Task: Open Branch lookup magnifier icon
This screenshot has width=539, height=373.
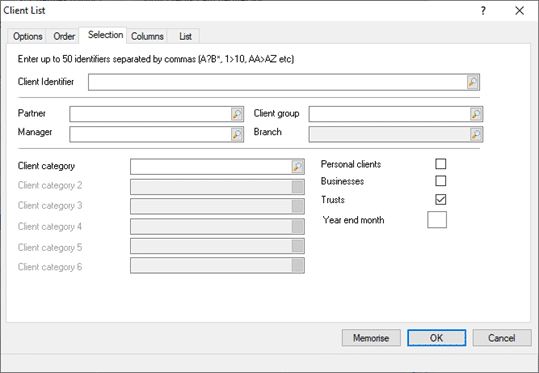Action: pos(476,134)
